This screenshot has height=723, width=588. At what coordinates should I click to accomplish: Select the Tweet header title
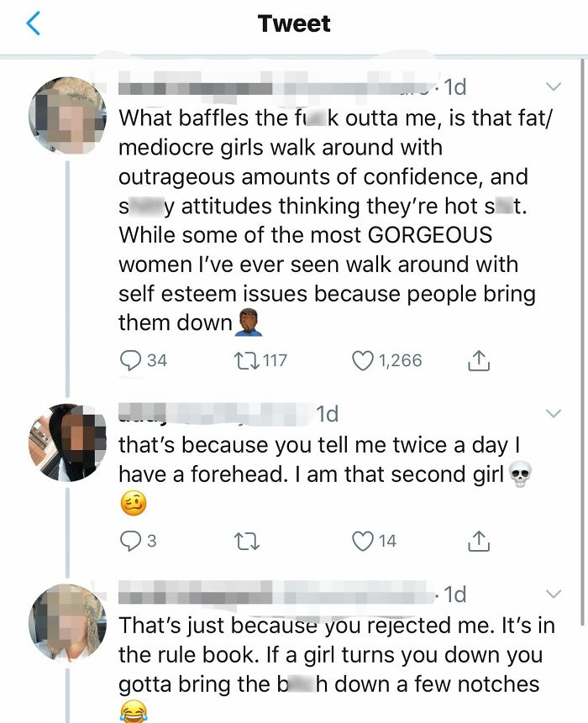click(x=293, y=24)
